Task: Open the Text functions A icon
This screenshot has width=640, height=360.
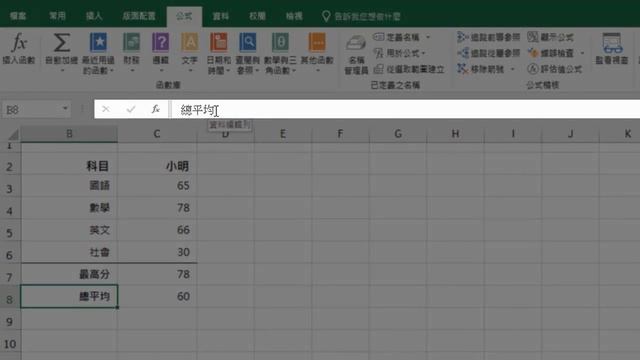Action: coord(190,42)
